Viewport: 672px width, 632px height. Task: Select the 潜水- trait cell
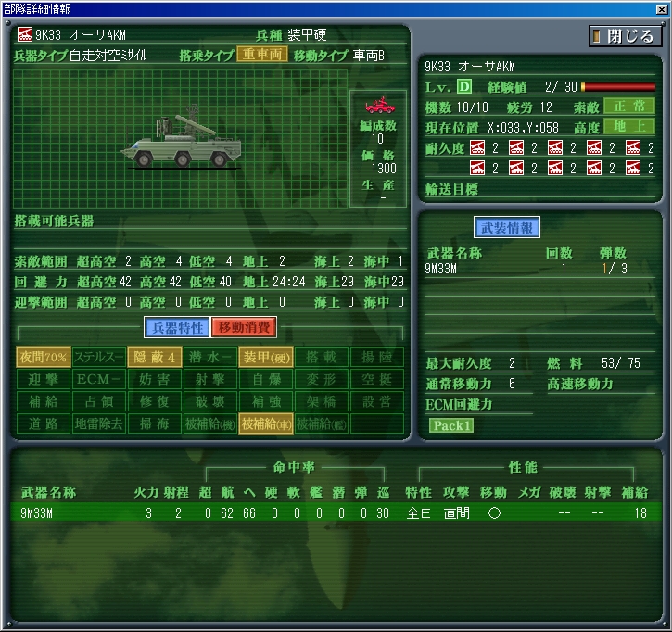210,357
